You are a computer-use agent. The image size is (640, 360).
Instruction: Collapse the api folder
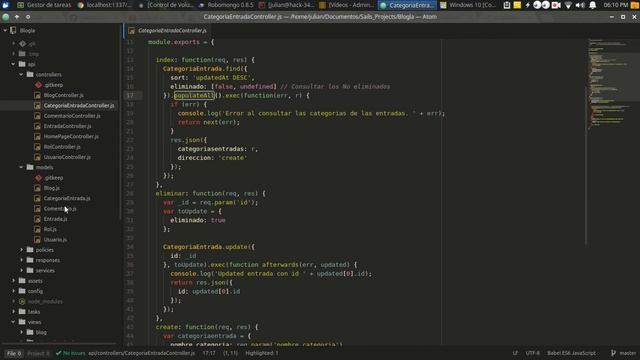13,64
